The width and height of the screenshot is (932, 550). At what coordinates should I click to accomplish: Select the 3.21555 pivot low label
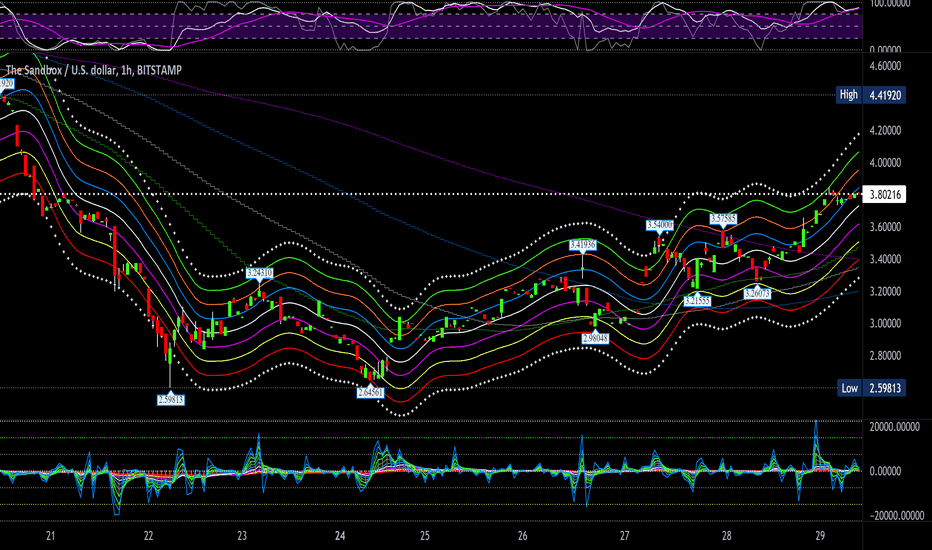click(697, 301)
